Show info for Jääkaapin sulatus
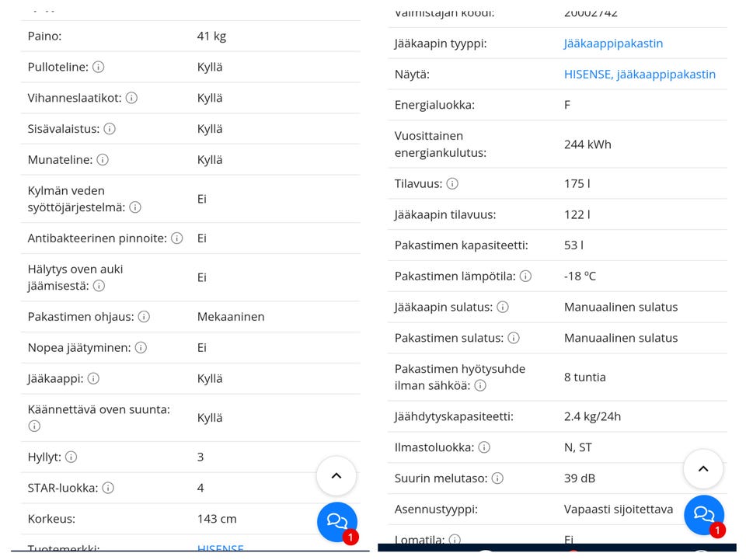 pos(503,307)
